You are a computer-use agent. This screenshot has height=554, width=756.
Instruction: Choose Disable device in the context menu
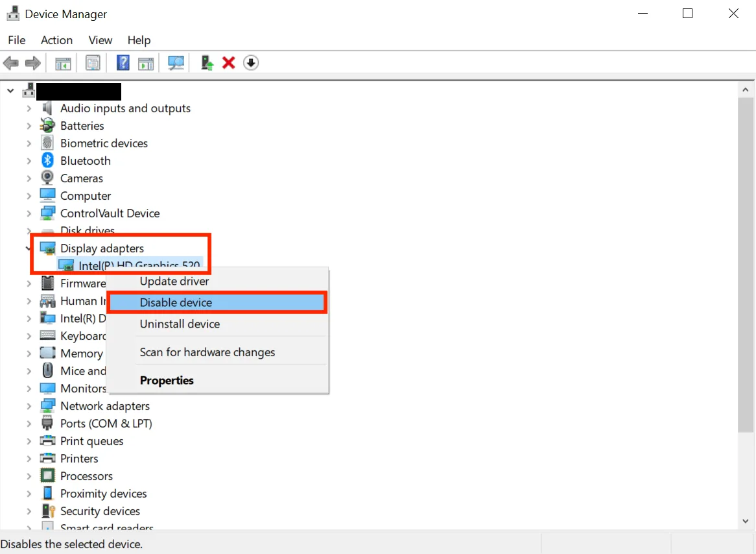[217, 302]
